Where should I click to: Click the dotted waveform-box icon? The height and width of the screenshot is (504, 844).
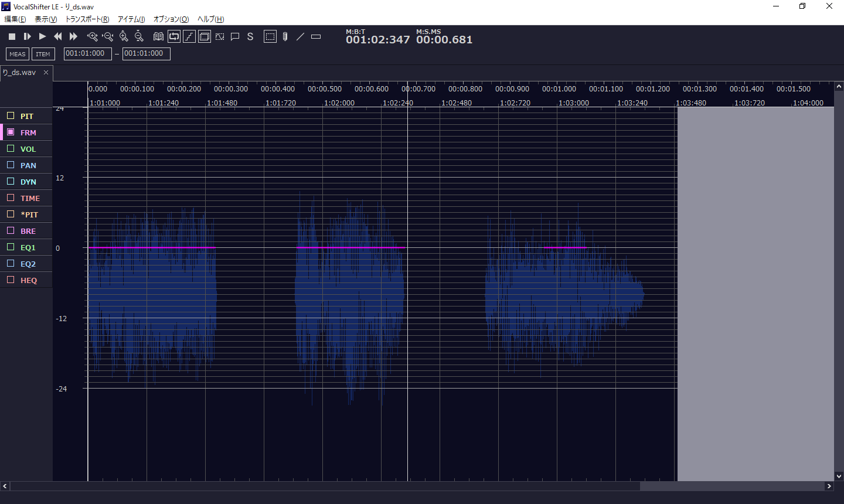220,36
